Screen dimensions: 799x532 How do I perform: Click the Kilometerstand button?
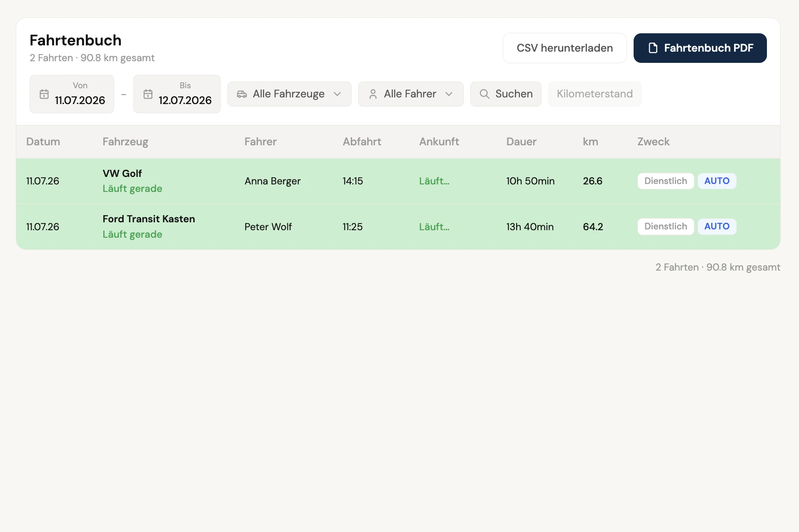[594, 94]
